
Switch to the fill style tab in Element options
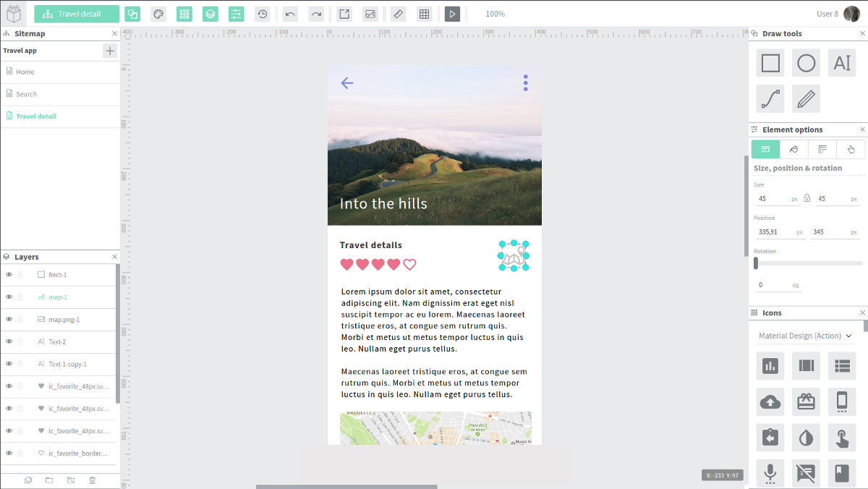793,149
